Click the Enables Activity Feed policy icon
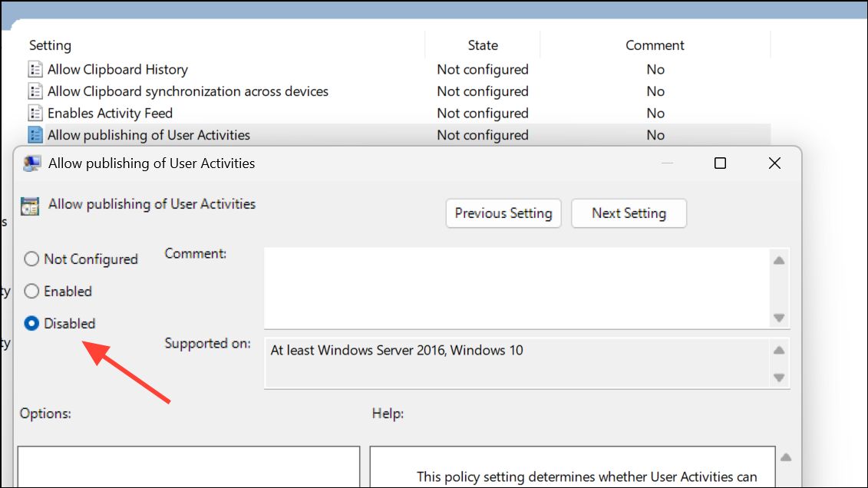868x488 pixels. 35,114
